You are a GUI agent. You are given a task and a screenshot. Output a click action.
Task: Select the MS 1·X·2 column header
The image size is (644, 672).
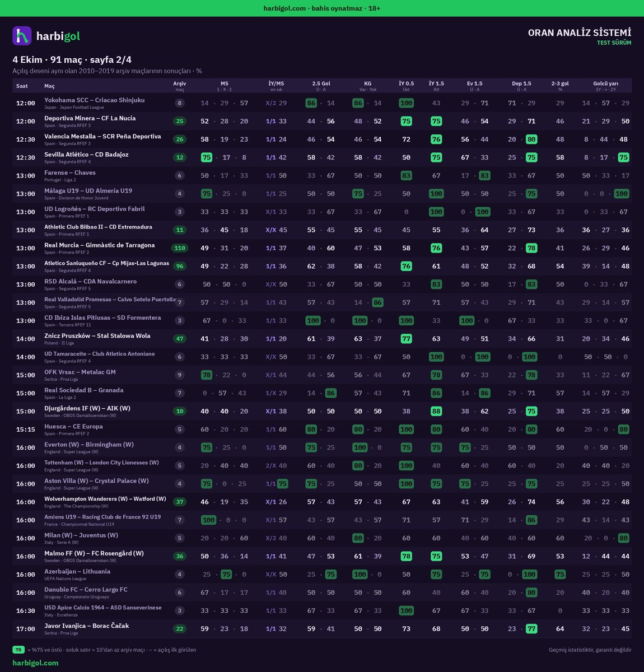coord(224,86)
